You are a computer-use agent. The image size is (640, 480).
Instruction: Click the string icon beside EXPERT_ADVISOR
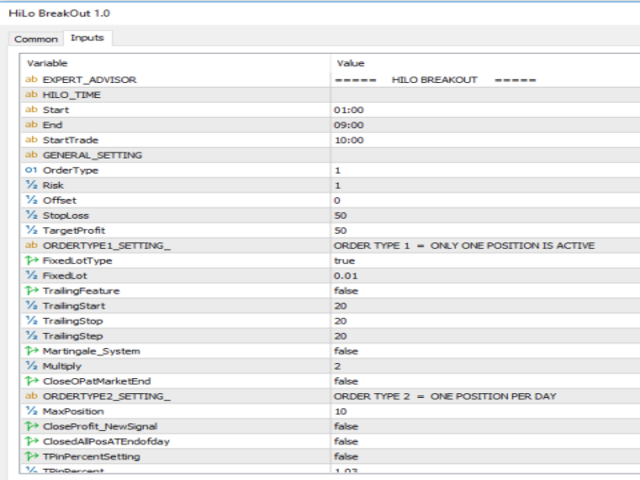31,79
